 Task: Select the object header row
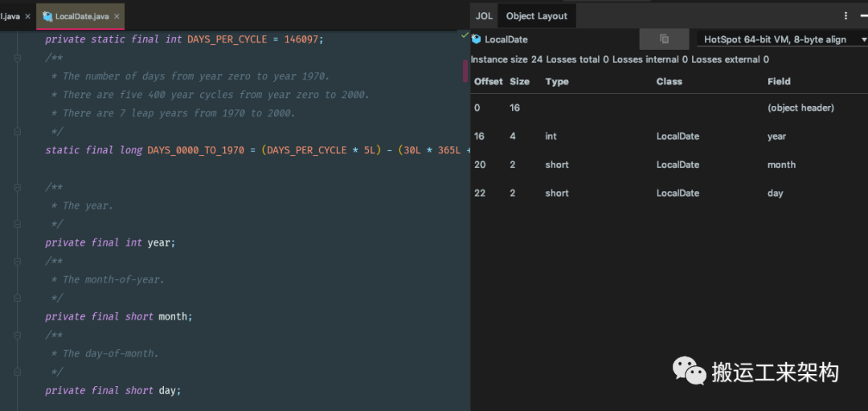(643, 108)
